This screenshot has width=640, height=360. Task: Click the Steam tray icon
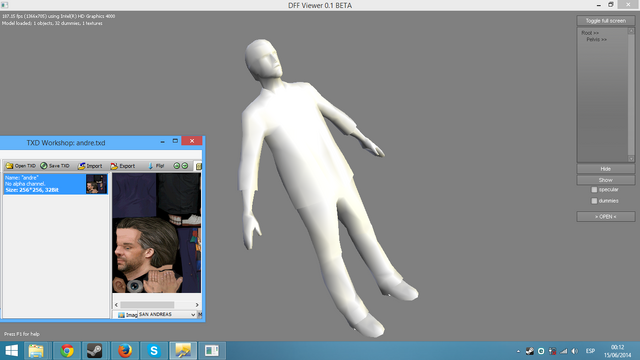point(530,351)
